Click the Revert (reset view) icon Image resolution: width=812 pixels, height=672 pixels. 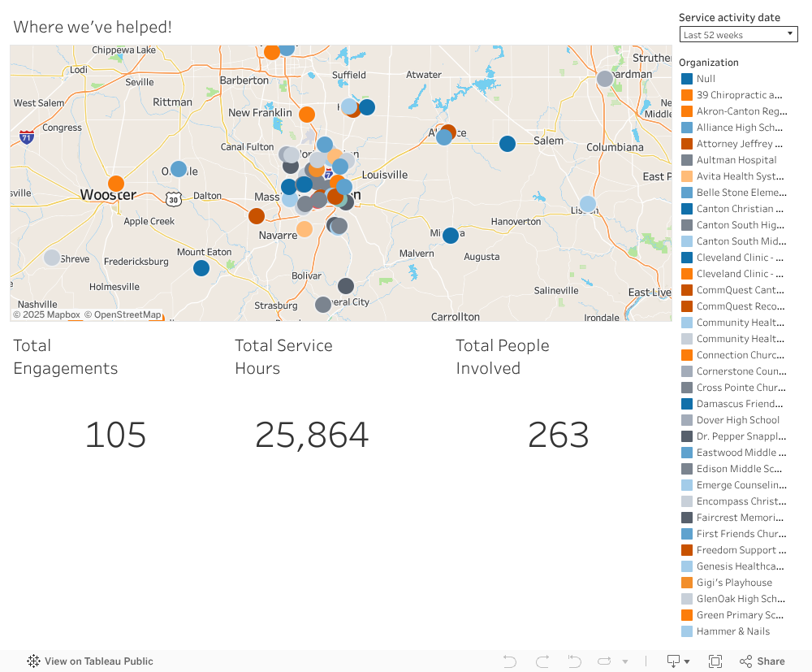tap(574, 661)
